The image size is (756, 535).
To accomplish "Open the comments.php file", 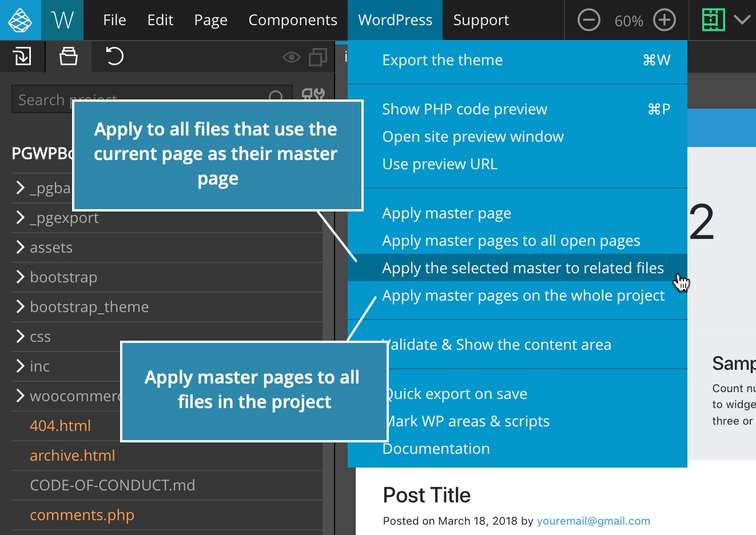I will [82, 515].
